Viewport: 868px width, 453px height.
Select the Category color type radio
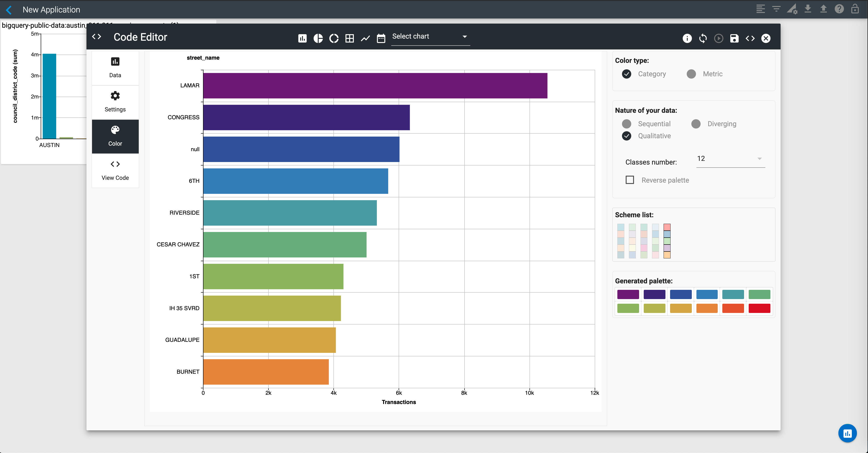click(626, 74)
